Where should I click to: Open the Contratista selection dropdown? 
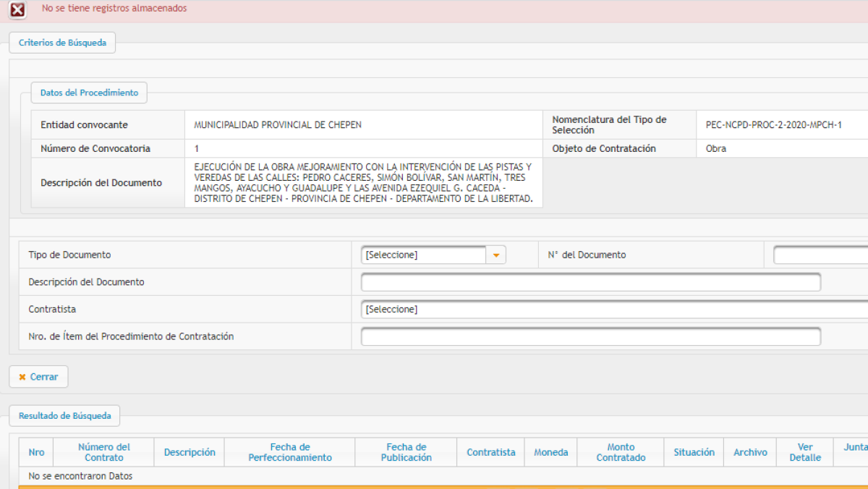tap(614, 310)
